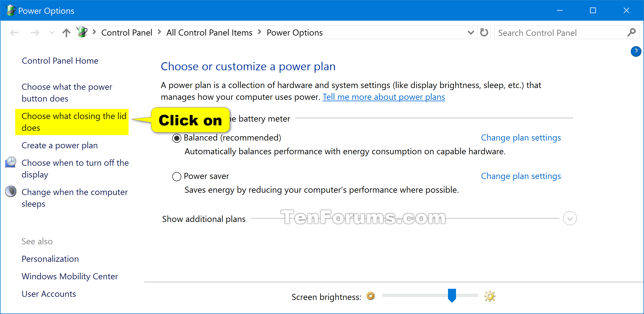
Task: Click the forward navigation arrow
Action: tap(35, 33)
